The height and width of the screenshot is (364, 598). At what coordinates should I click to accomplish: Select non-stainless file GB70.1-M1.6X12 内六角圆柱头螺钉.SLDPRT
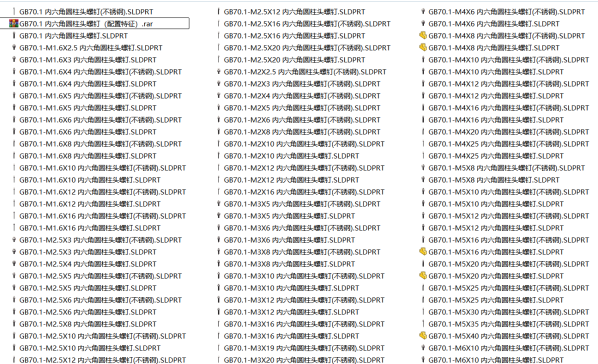click(90, 204)
